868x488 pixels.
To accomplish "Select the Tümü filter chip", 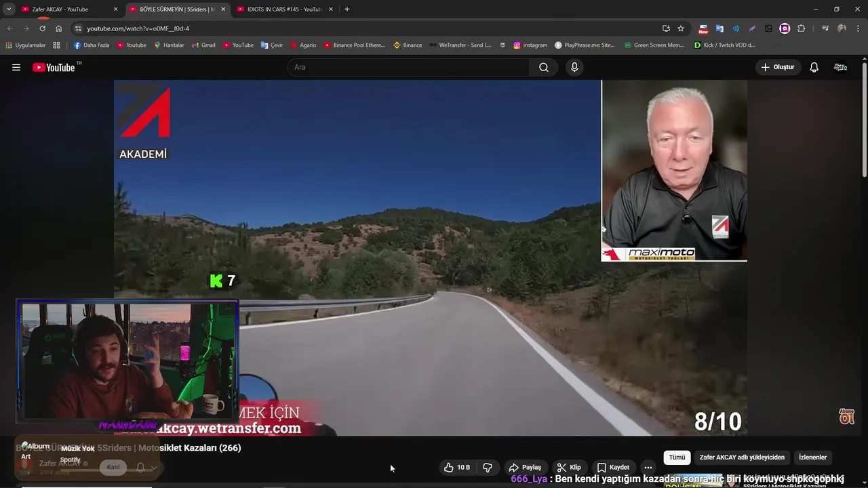I will (677, 457).
